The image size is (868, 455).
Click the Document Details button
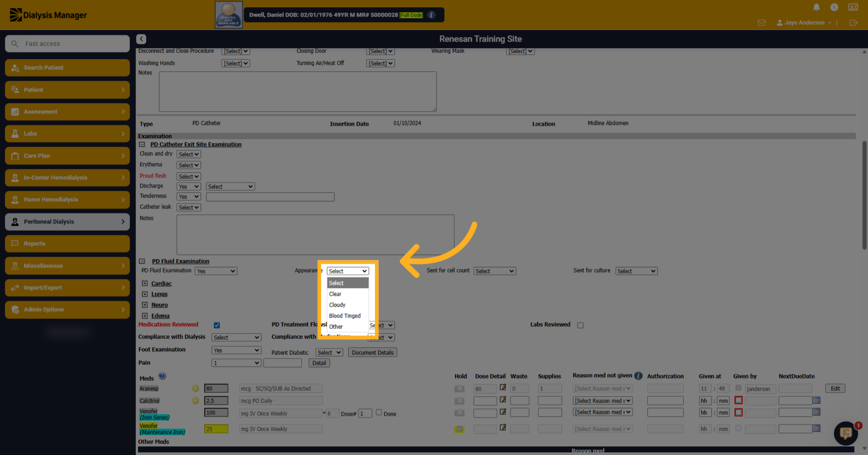373,353
